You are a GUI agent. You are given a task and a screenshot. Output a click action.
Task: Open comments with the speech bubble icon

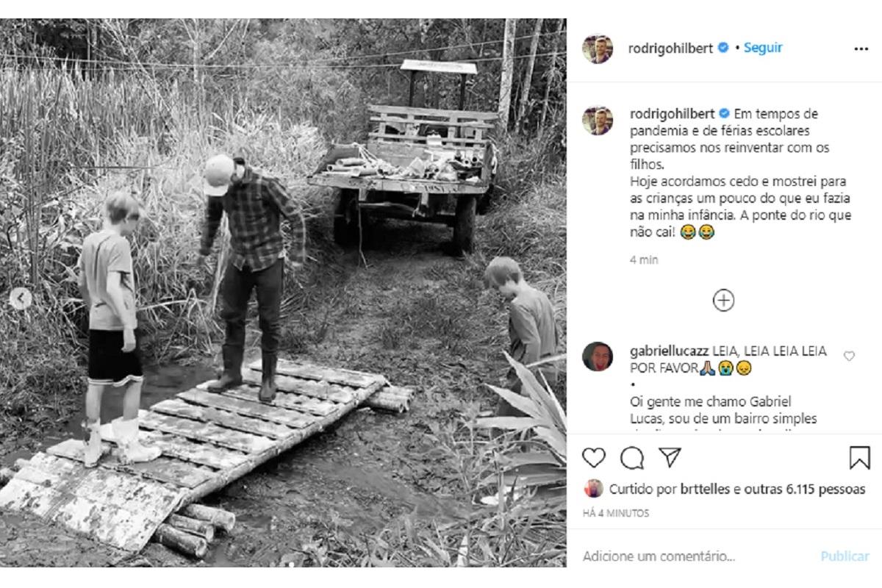click(631, 458)
